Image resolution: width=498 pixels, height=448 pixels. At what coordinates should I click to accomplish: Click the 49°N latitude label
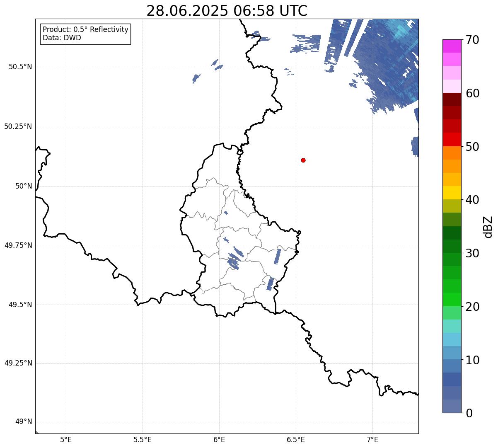(x=24, y=422)
